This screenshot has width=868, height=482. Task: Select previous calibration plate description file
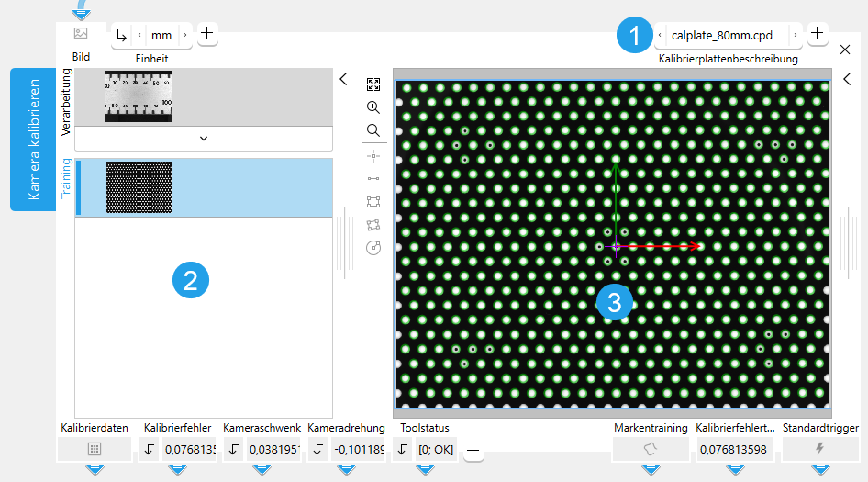pyautogui.click(x=661, y=36)
